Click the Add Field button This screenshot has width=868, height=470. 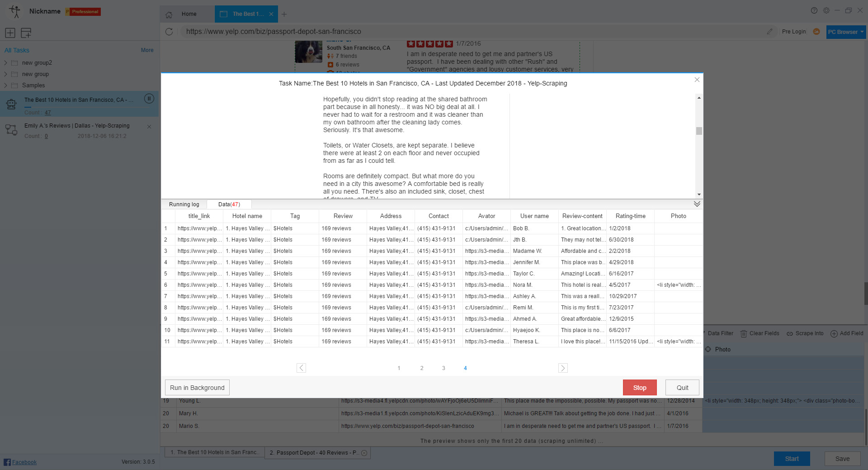coord(847,333)
